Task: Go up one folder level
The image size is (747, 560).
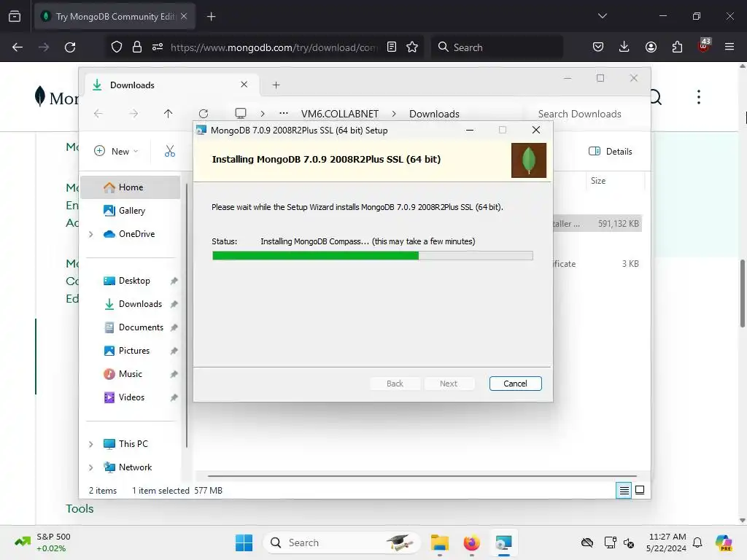Action: (x=169, y=113)
